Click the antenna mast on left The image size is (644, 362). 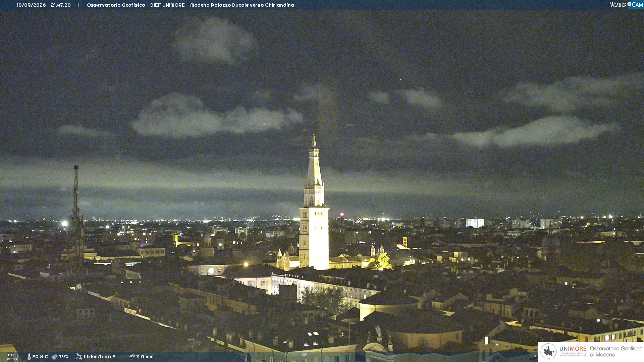coord(76,221)
